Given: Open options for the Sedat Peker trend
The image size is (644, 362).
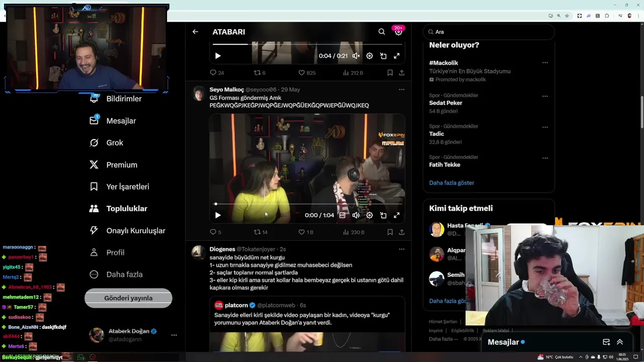Looking at the screenshot, I should 545,96.
